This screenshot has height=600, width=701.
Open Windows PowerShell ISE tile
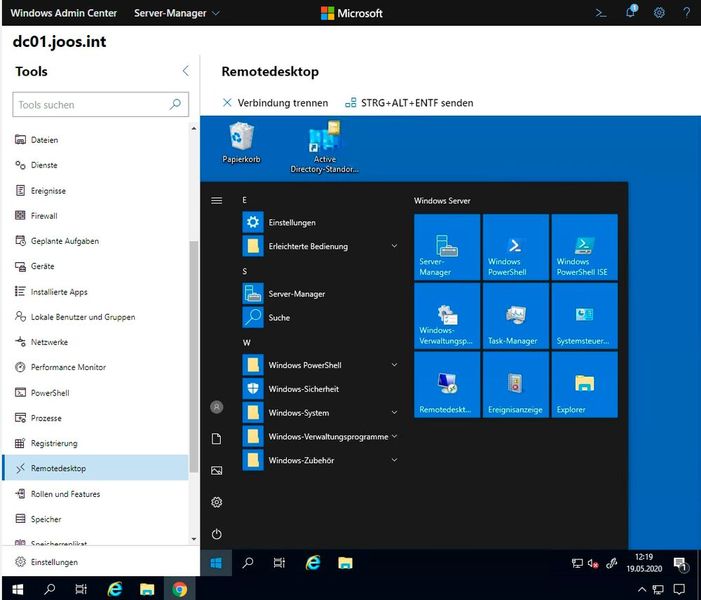585,247
